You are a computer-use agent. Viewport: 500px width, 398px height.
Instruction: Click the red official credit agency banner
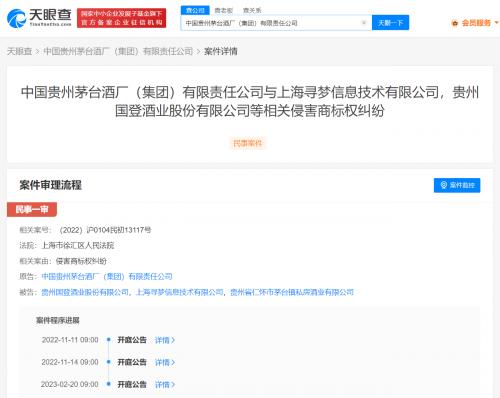(x=122, y=18)
